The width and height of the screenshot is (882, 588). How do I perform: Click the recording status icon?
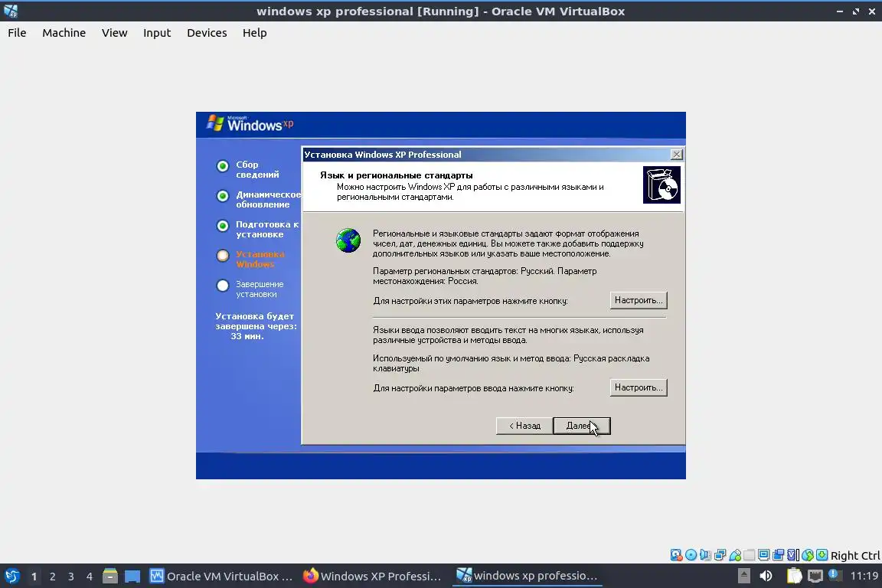click(x=779, y=555)
